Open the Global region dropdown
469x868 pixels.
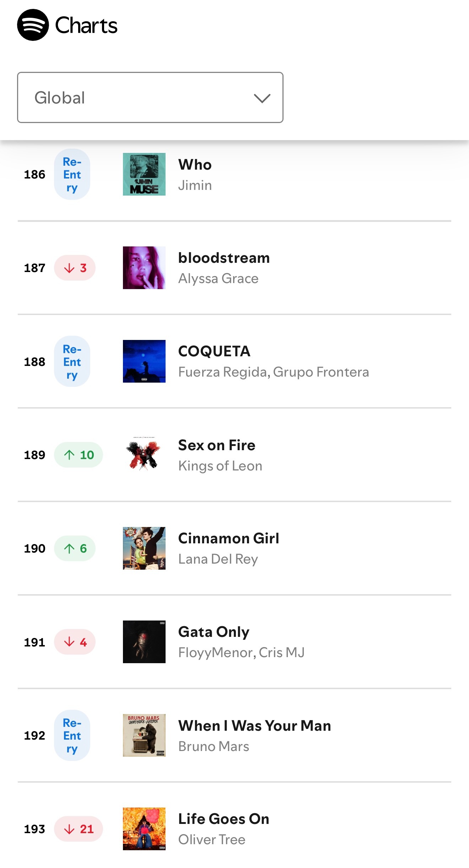[150, 97]
